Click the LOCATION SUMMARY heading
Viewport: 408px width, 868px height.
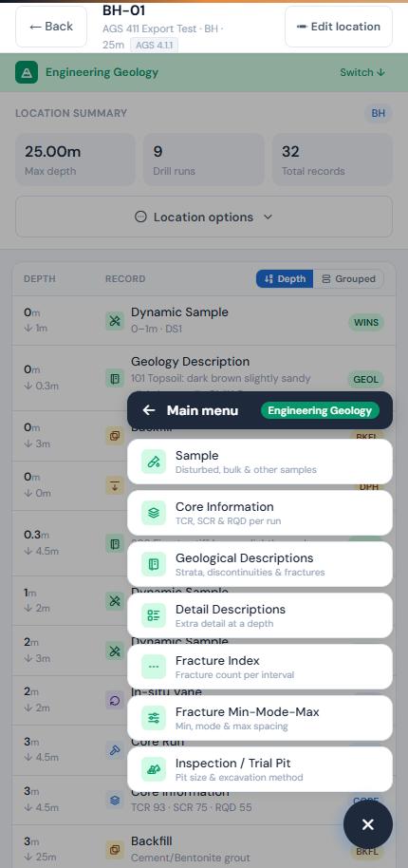pos(71,113)
